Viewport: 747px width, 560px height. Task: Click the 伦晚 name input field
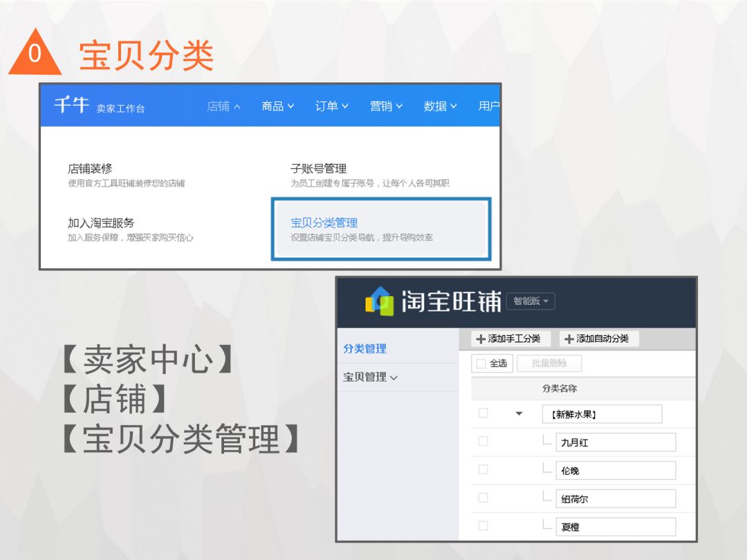point(616,471)
